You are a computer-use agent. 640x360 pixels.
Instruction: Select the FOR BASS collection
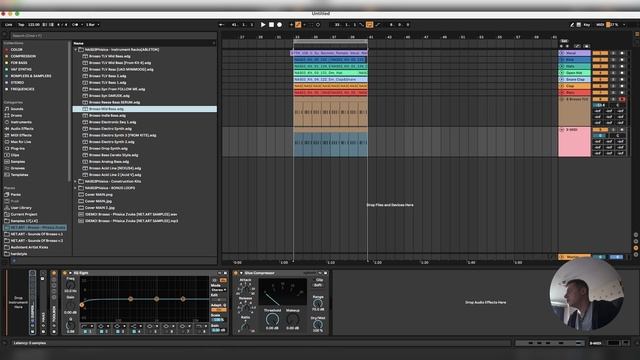(x=19, y=63)
